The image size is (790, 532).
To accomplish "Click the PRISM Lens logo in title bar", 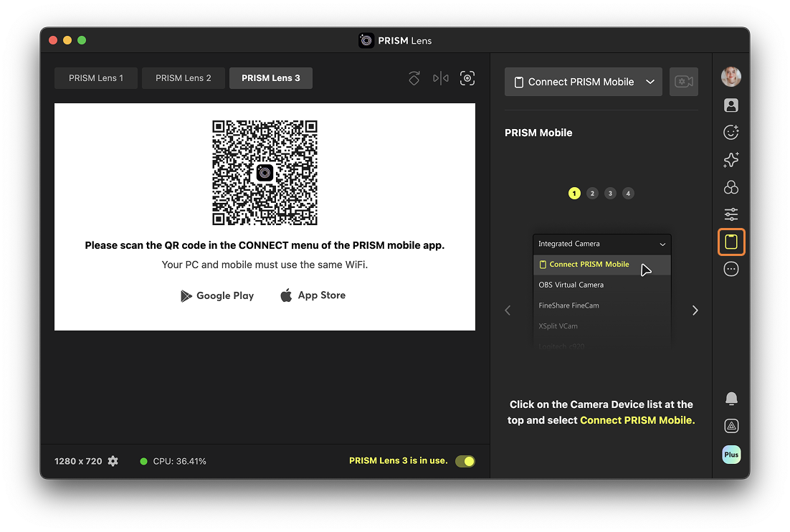I will tap(366, 40).
